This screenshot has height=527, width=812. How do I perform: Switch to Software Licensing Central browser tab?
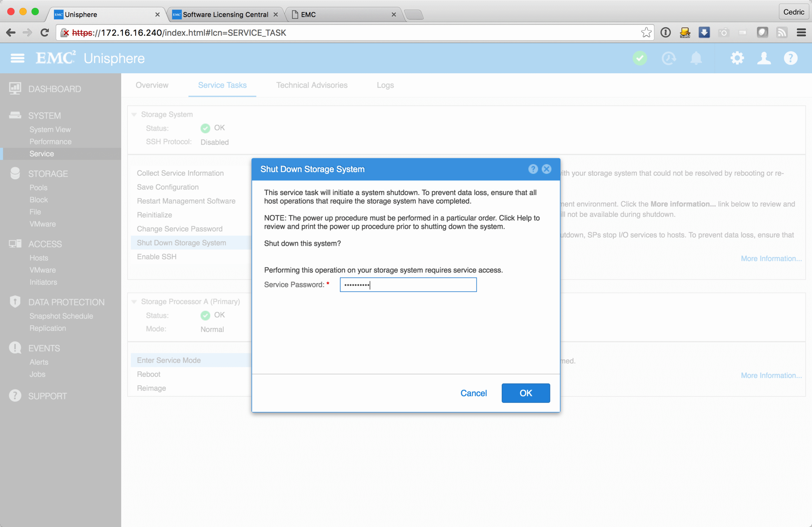(225, 15)
